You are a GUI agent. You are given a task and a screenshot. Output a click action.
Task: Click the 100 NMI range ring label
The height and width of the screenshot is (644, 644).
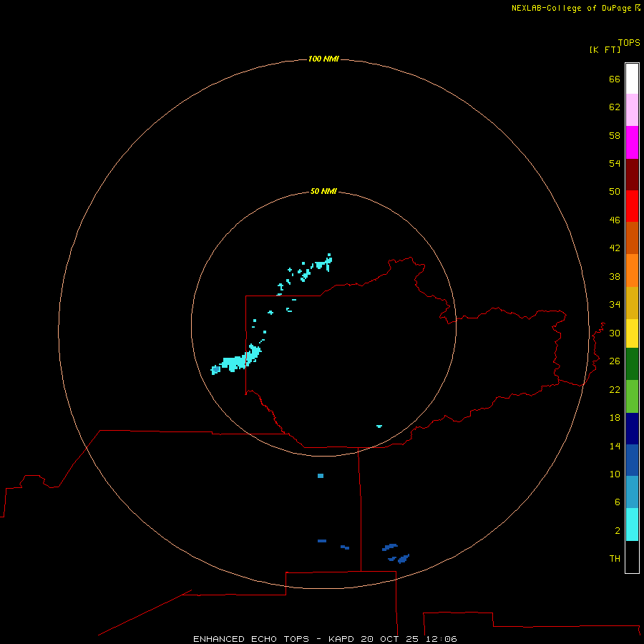click(x=323, y=59)
